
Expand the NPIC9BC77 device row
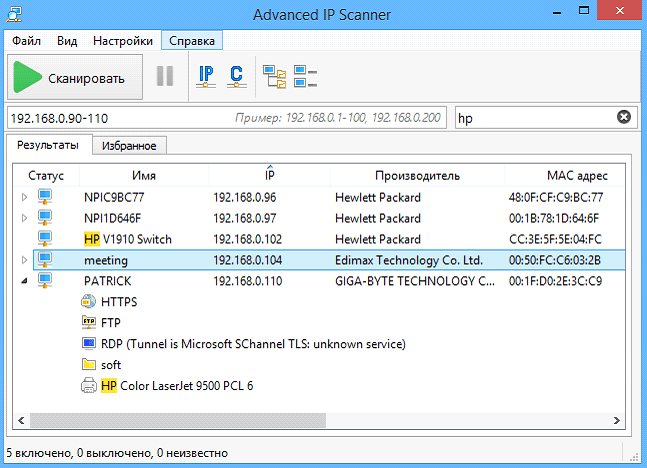coord(24,197)
